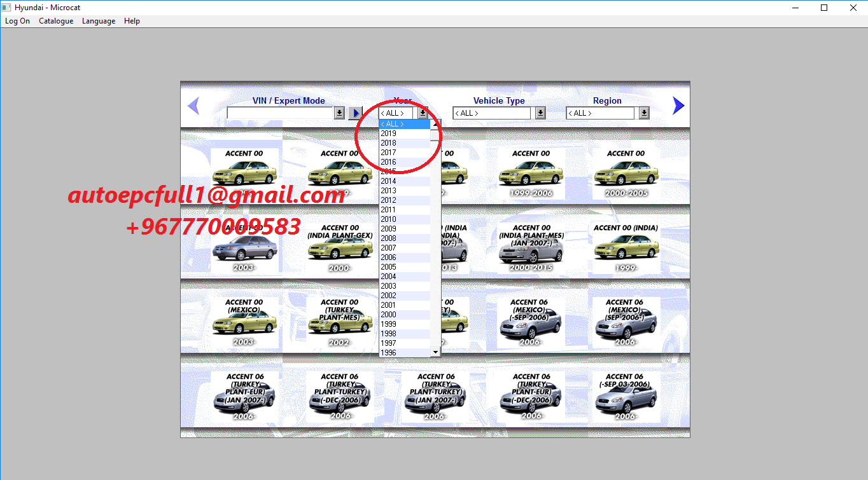This screenshot has height=480, width=868.
Task: Open ACCENT 00 (TURKEY PLANT-MES) 2002- vehicle
Action: tap(340, 322)
